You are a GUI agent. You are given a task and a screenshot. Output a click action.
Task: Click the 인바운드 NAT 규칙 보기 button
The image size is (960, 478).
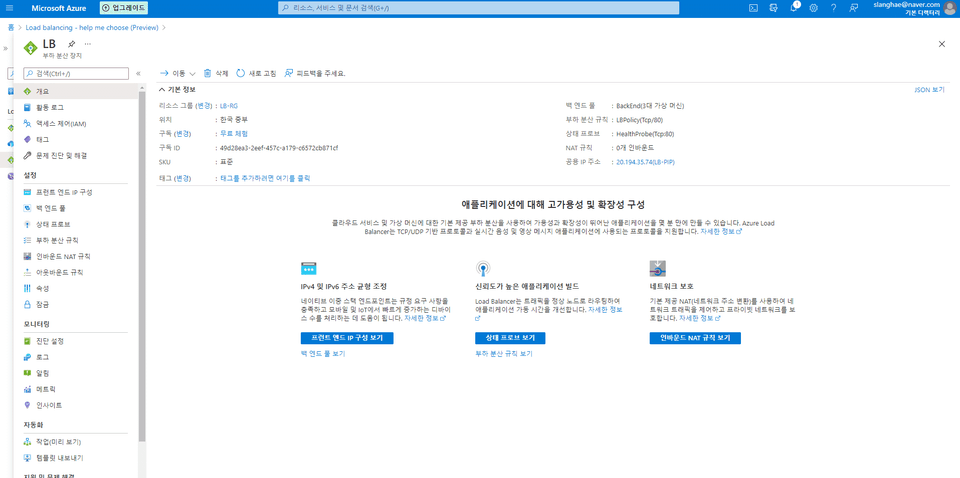[x=695, y=338]
